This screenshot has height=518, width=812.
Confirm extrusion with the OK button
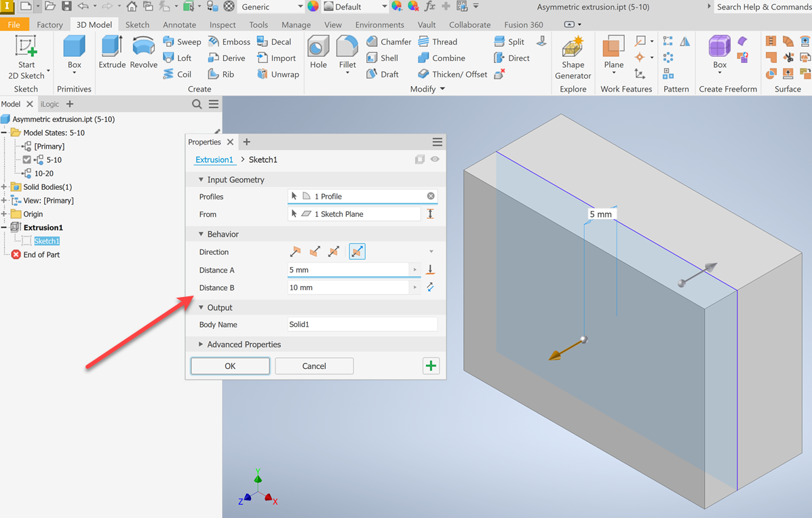(x=229, y=365)
